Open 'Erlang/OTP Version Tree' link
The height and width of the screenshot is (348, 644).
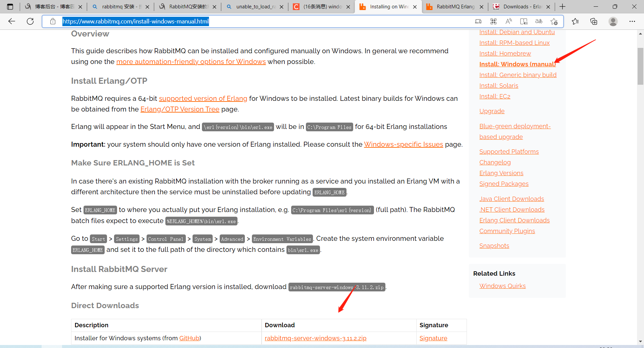point(180,109)
